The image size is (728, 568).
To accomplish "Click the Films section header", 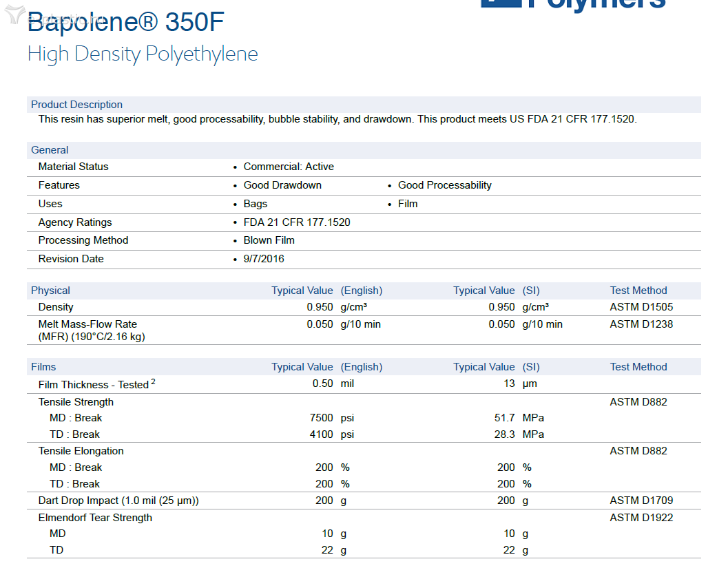I will (x=43, y=367).
